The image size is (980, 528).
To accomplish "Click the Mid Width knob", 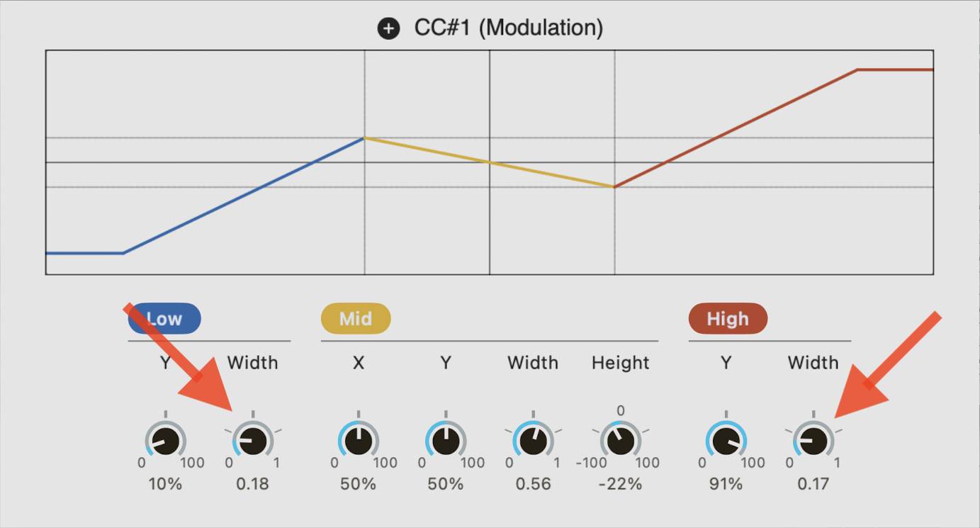I will tap(533, 441).
